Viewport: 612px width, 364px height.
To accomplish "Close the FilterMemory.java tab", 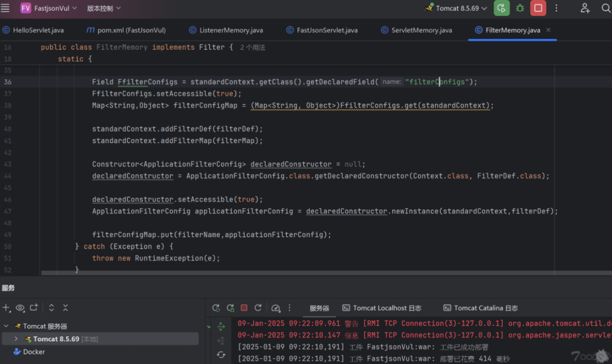I will 549,29.
